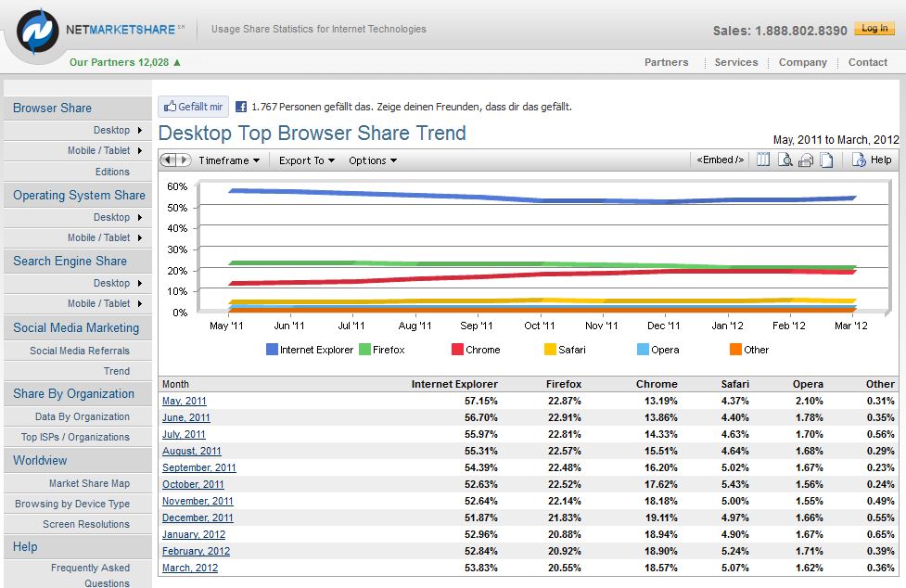Open the September, 2011 month link
906x588 pixels.
click(x=199, y=467)
